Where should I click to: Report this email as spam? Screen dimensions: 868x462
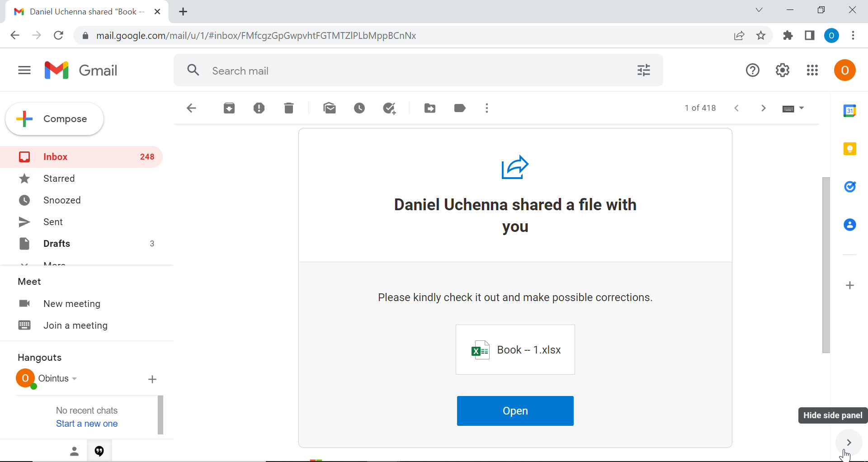coord(259,108)
